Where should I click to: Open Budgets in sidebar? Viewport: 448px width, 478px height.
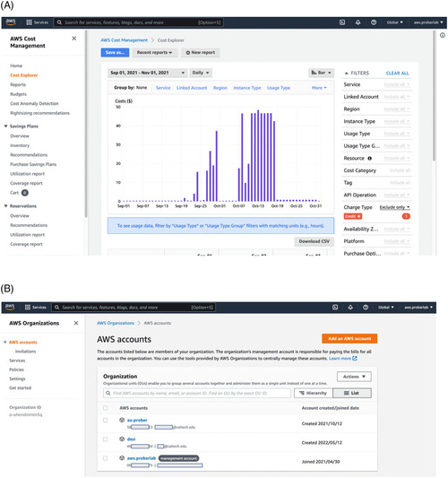(x=18, y=94)
